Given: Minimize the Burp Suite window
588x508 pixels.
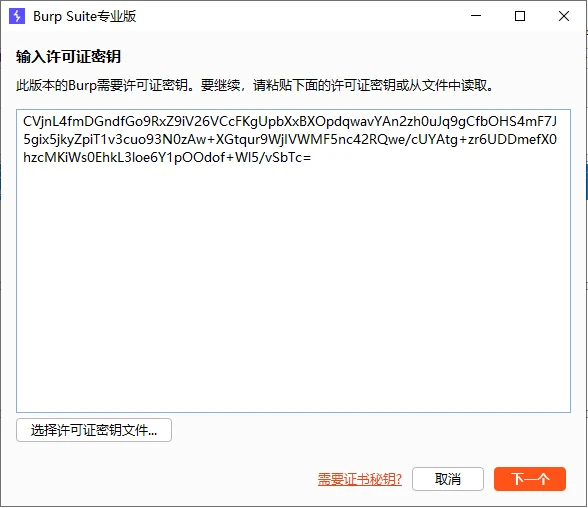Looking at the screenshot, I should (476, 16).
